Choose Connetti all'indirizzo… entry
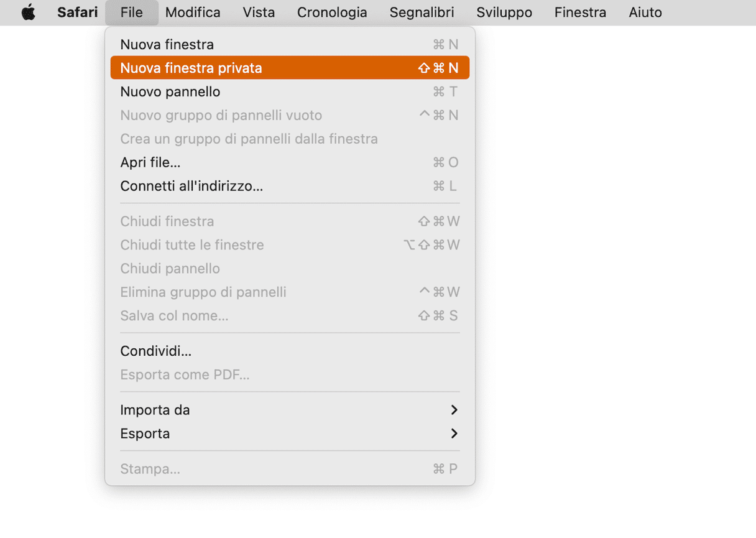 (290, 186)
